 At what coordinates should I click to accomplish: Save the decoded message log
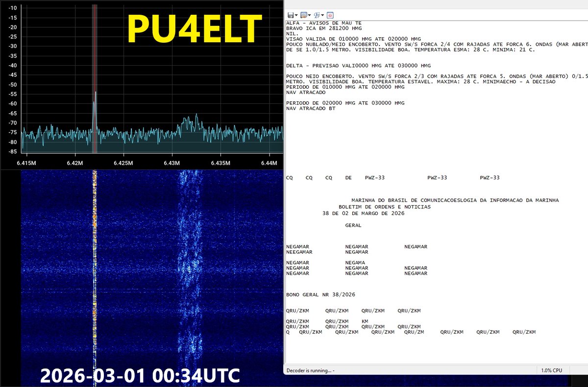click(x=291, y=15)
